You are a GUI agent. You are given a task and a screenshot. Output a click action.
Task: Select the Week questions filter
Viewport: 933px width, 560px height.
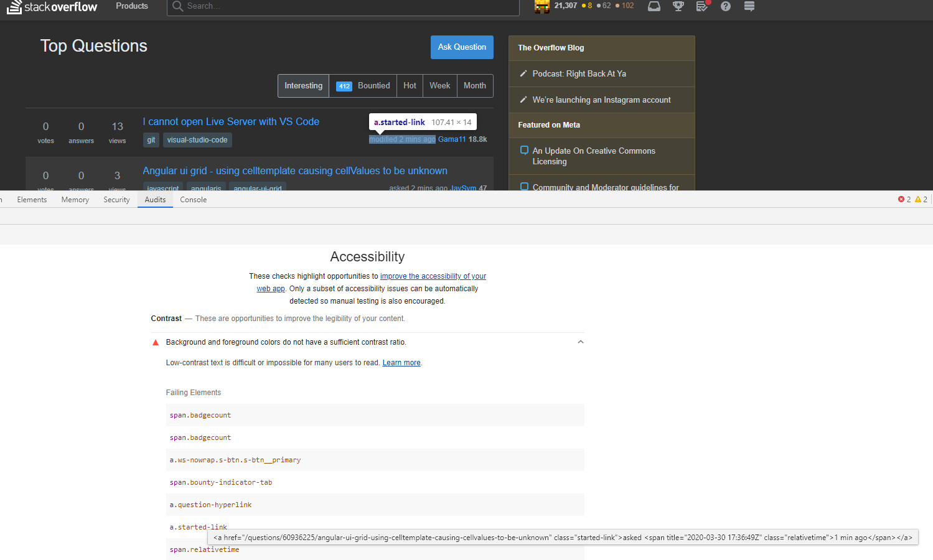[x=440, y=86]
